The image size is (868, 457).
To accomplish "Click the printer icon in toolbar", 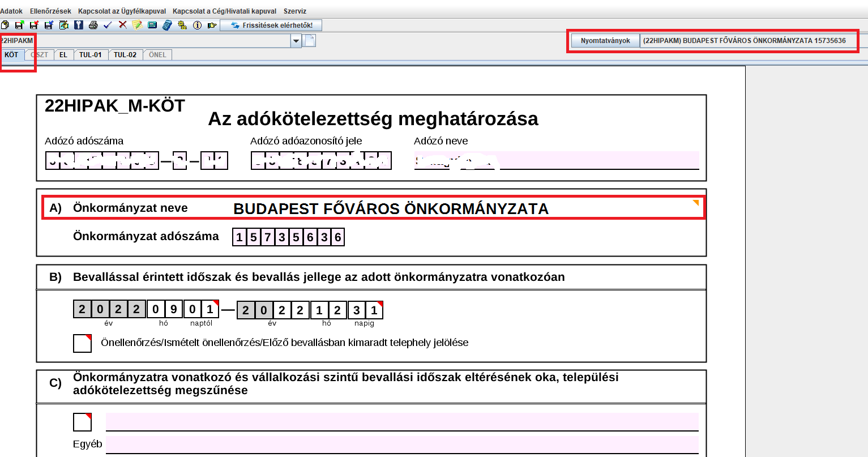I will tap(93, 25).
